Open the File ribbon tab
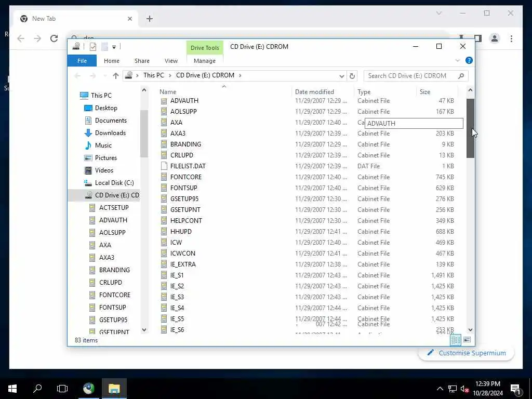The image size is (532, 399). [x=82, y=61]
